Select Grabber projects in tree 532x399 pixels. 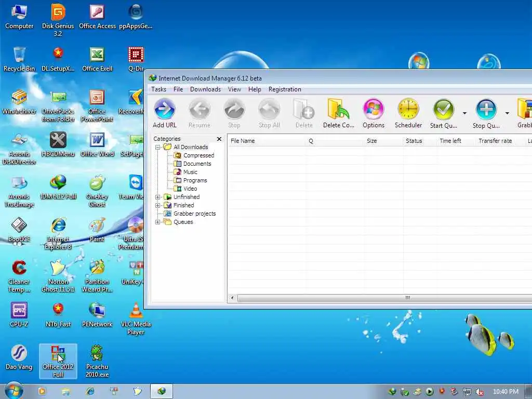point(190,214)
